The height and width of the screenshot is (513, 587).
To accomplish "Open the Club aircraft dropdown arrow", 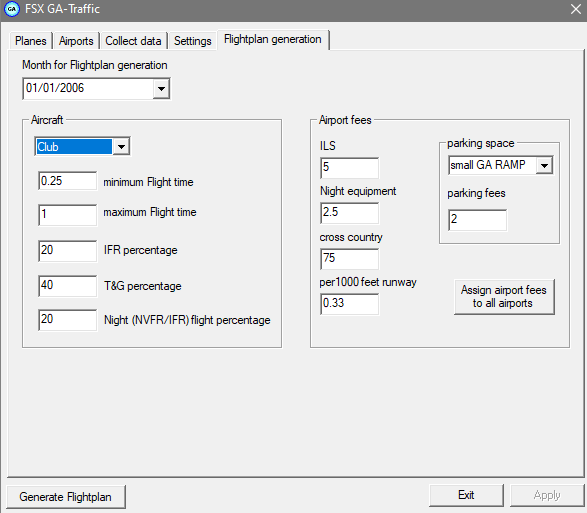I will [x=121, y=147].
